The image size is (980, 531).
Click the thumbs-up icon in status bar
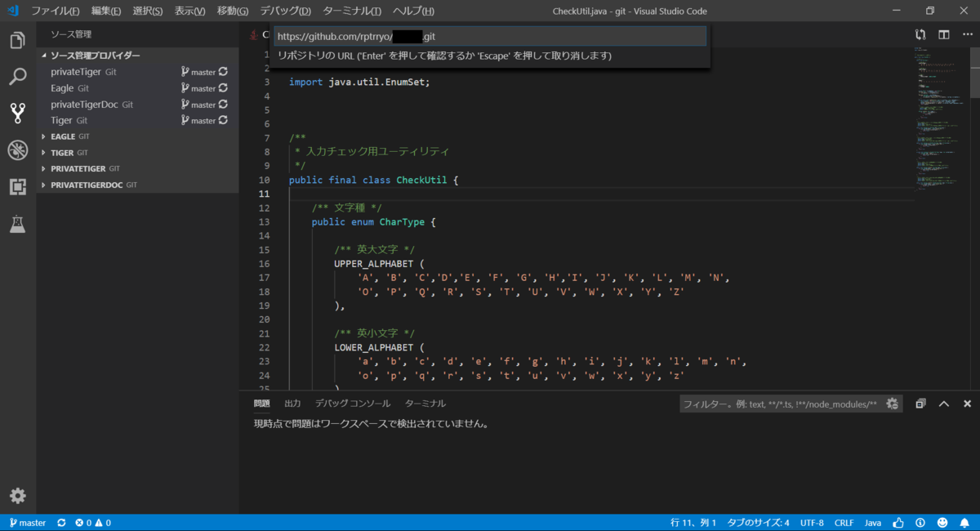(x=898, y=523)
